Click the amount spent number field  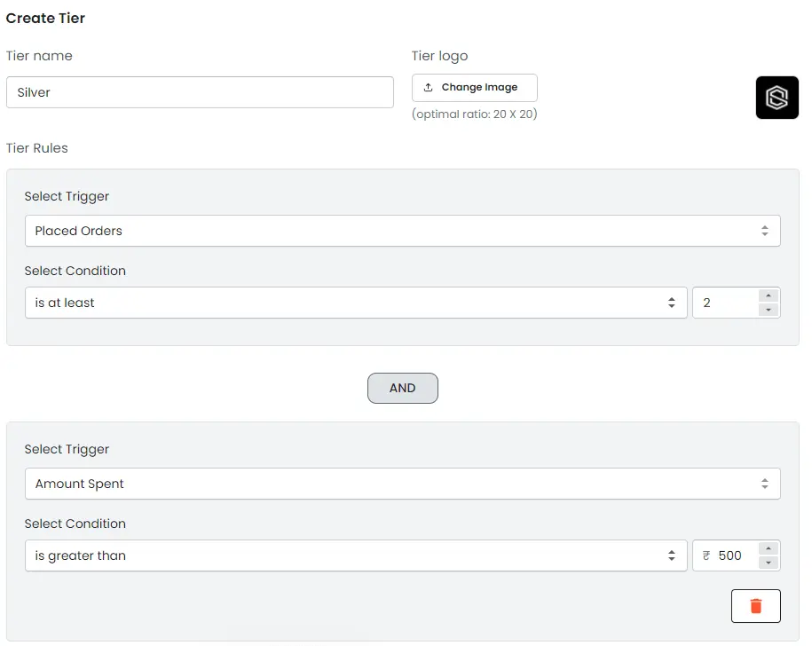[x=733, y=555]
